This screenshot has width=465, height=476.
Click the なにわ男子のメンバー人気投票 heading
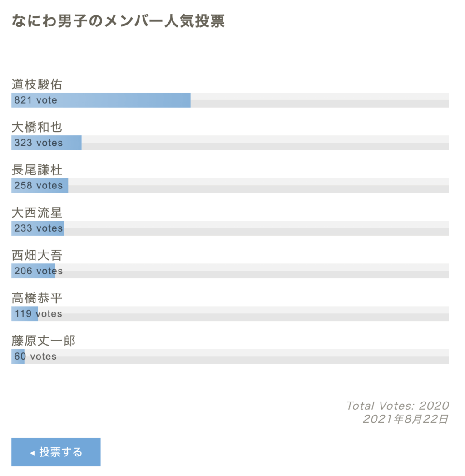(x=118, y=21)
